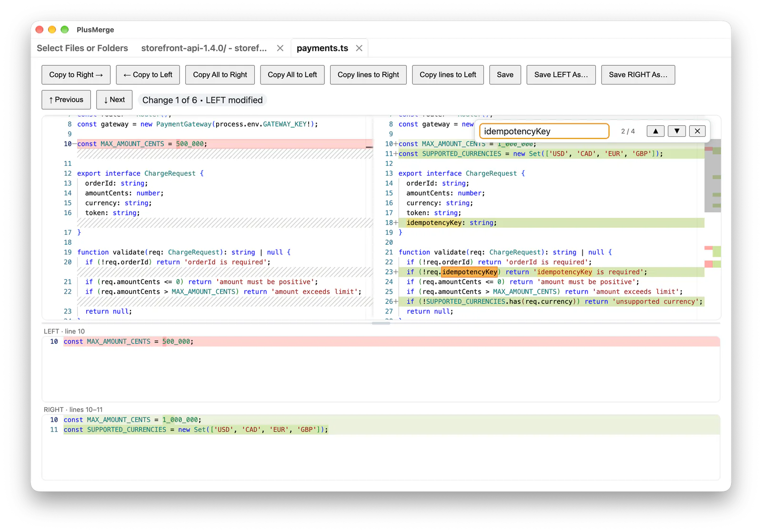Viewport: 762px width, 532px height.
Task: Click the diff overview scrollbar thumb
Action: pyautogui.click(x=712, y=175)
